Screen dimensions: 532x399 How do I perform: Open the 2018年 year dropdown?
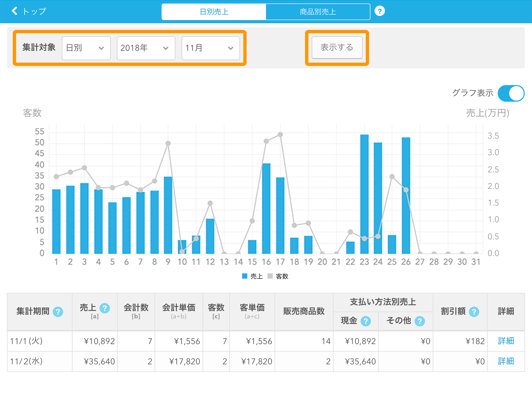pyautogui.click(x=146, y=48)
